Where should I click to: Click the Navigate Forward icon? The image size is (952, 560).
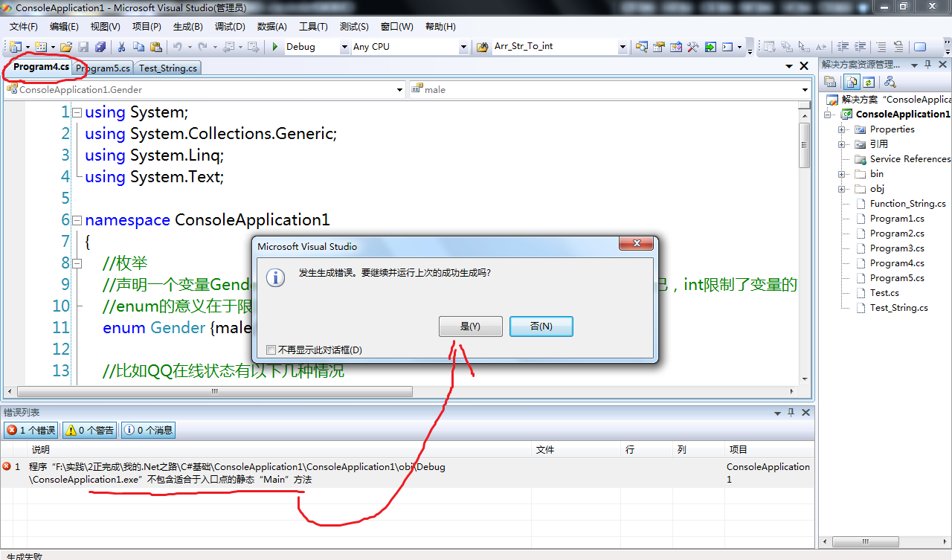[x=253, y=47]
